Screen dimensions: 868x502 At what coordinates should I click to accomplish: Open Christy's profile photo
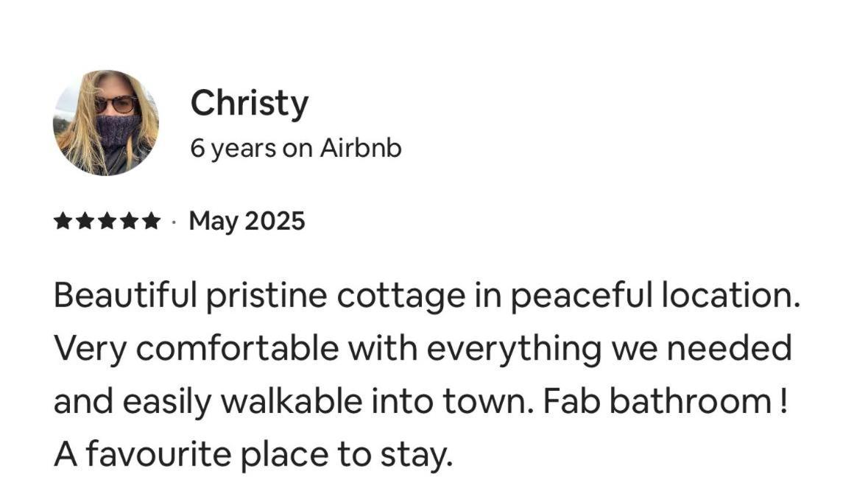click(106, 123)
